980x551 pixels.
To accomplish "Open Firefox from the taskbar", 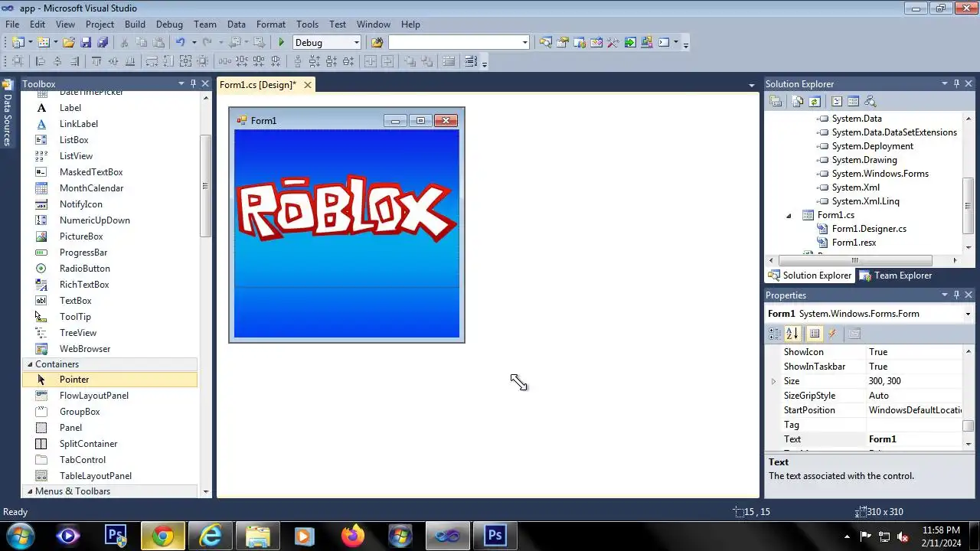I will (x=353, y=536).
